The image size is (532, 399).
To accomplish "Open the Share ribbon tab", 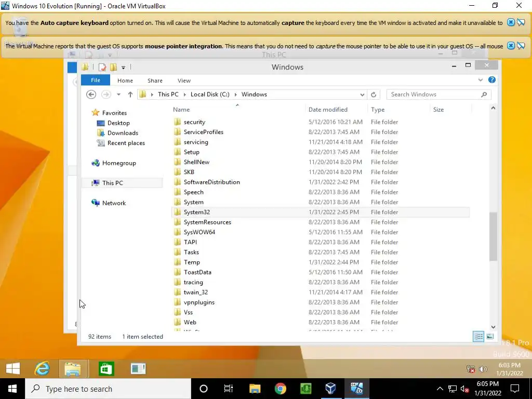I will point(155,81).
